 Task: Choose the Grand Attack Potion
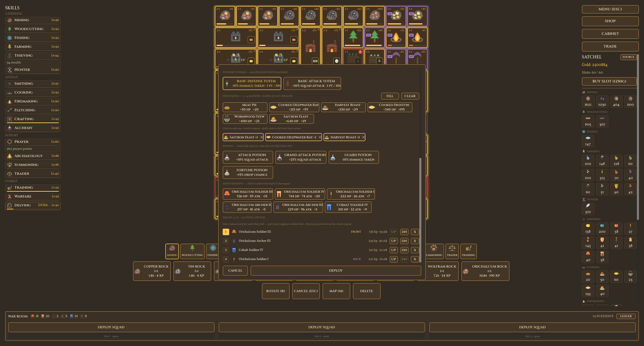click(301, 157)
